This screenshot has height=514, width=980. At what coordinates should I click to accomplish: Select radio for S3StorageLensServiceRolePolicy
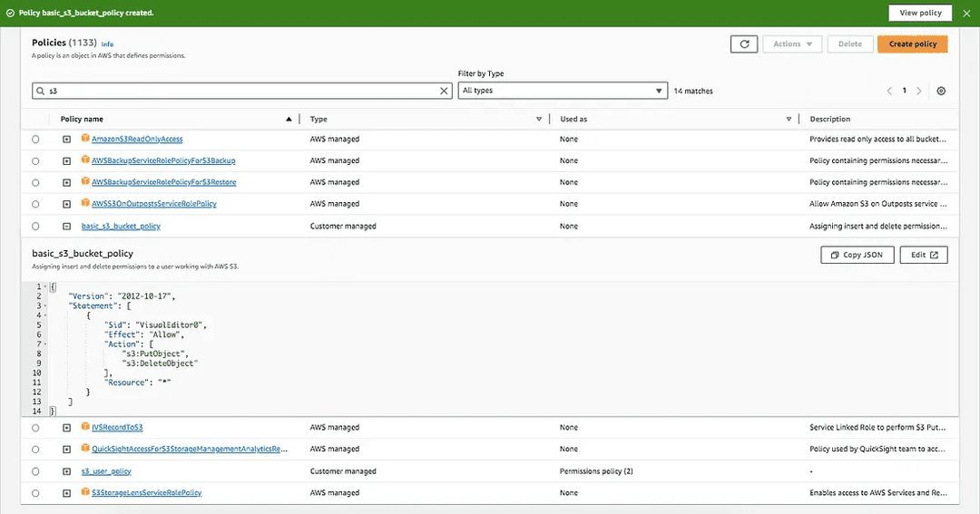click(x=35, y=493)
